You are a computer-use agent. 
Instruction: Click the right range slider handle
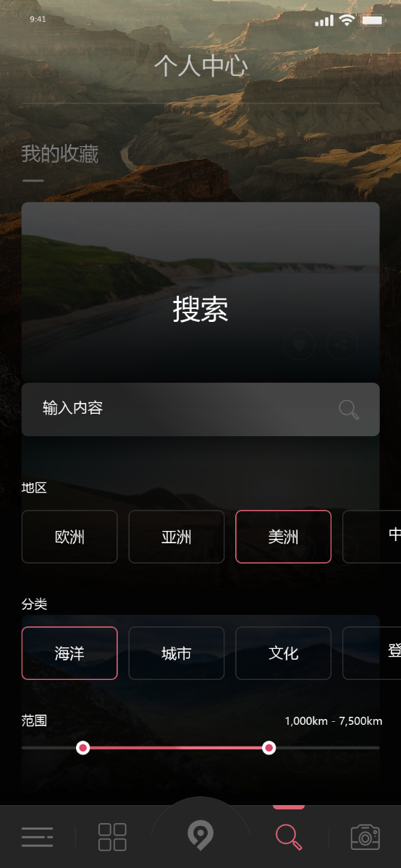[269, 747]
